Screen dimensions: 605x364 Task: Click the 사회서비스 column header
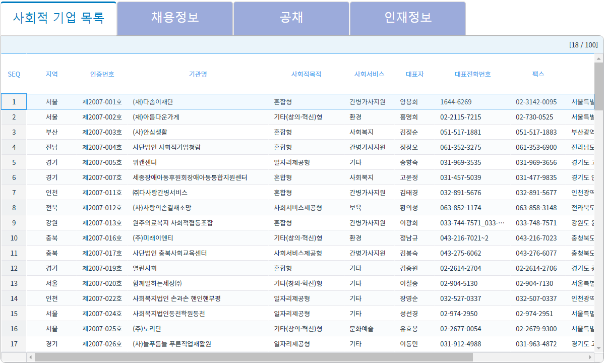(x=370, y=74)
